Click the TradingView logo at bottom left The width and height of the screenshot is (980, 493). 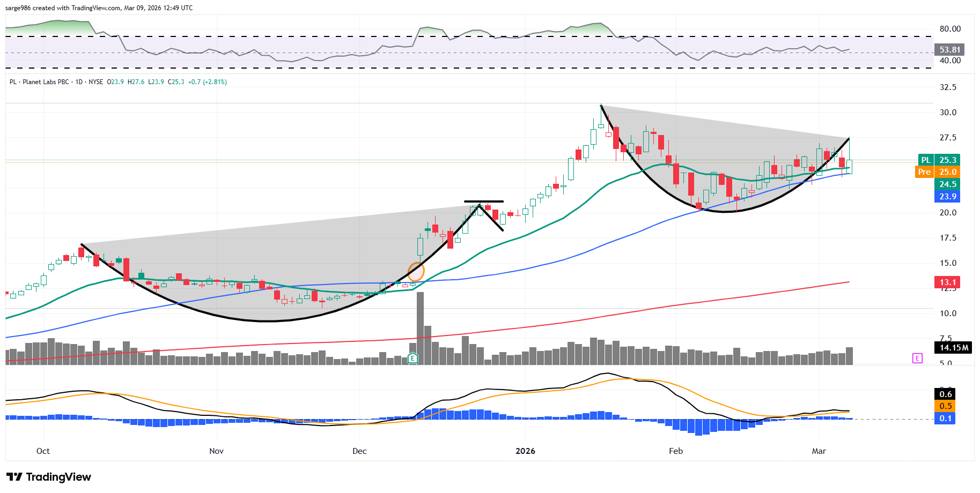click(x=49, y=477)
